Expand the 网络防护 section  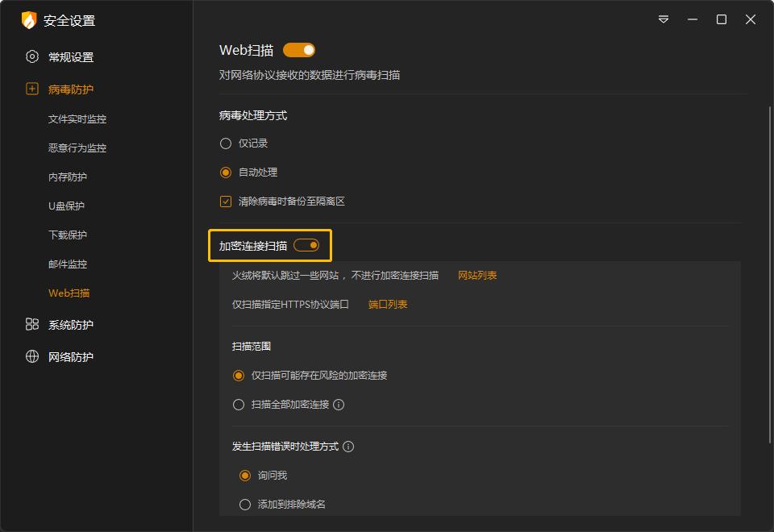pos(71,357)
